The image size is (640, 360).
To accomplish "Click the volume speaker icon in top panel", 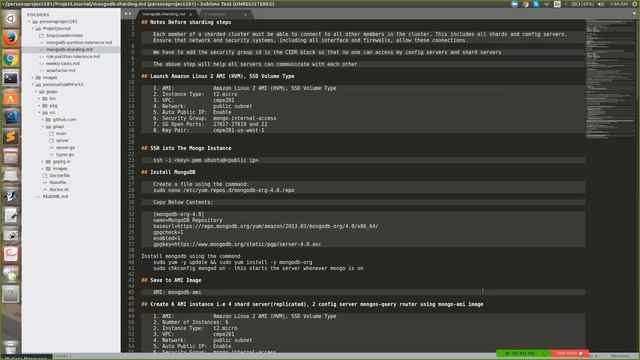I will coord(601,4).
